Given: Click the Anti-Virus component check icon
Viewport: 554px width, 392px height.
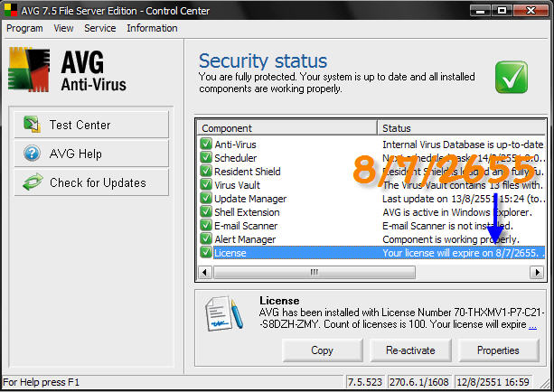Looking at the screenshot, I should (x=206, y=145).
